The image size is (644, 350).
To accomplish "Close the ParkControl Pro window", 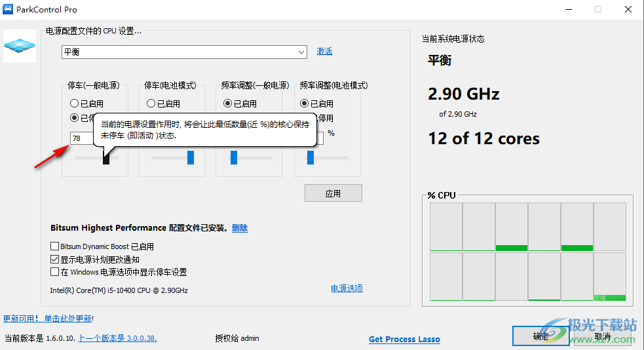I will tap(628, 9).
